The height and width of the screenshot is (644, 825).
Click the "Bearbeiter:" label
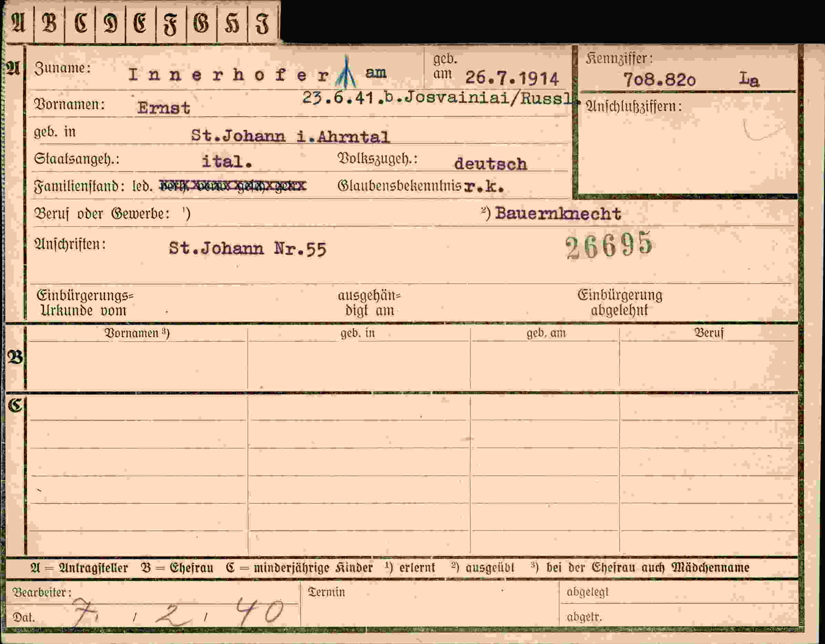tap(42, 592)
